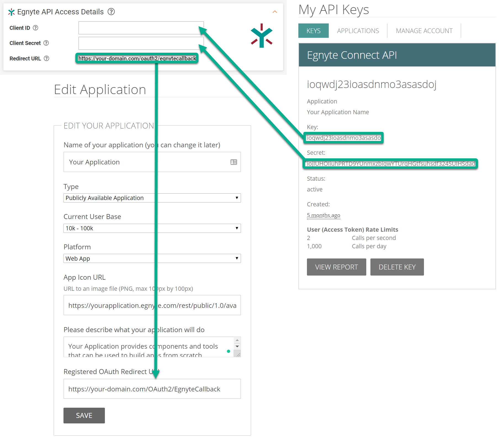Click the description textarea resize handle
The image size is (504, 443).
(238, 354)
